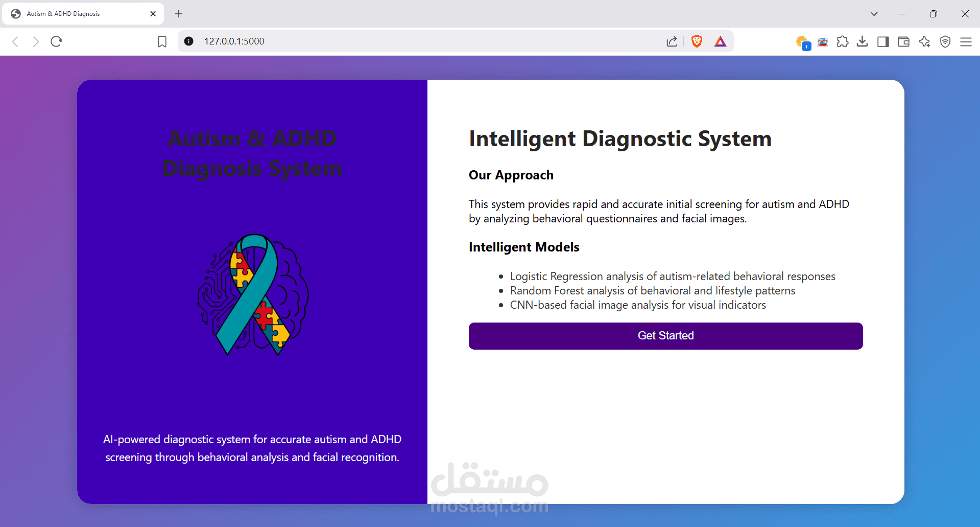Open Brave VPN shield icon
Image resolution: width=980 pixels, height=527 pixels.
click(945, 41)
